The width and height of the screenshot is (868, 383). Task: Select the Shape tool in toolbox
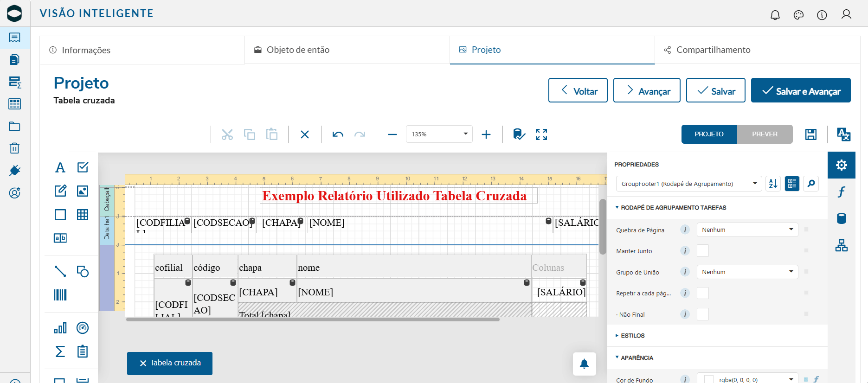pos(83,271)
